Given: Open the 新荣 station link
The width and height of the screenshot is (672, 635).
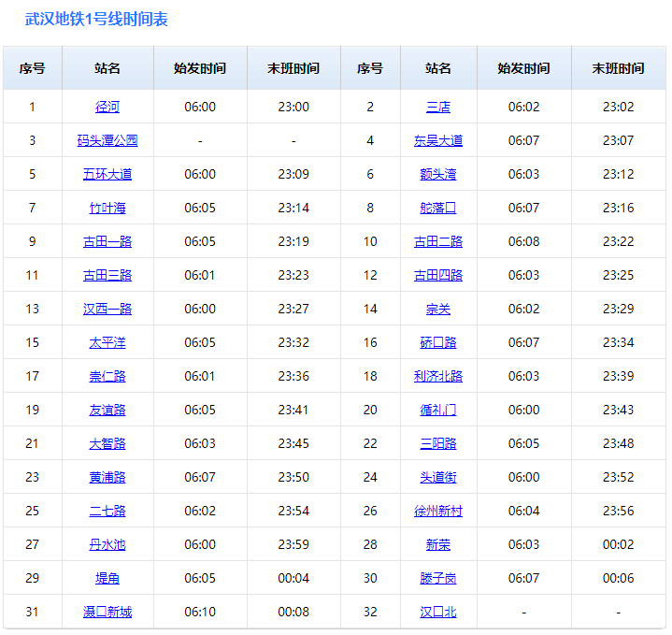Looking at the screenshot, I should tap(438, 544).
